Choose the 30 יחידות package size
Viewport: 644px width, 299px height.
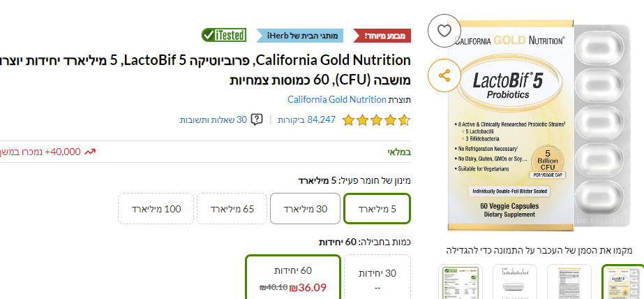(x=377, y=277)
